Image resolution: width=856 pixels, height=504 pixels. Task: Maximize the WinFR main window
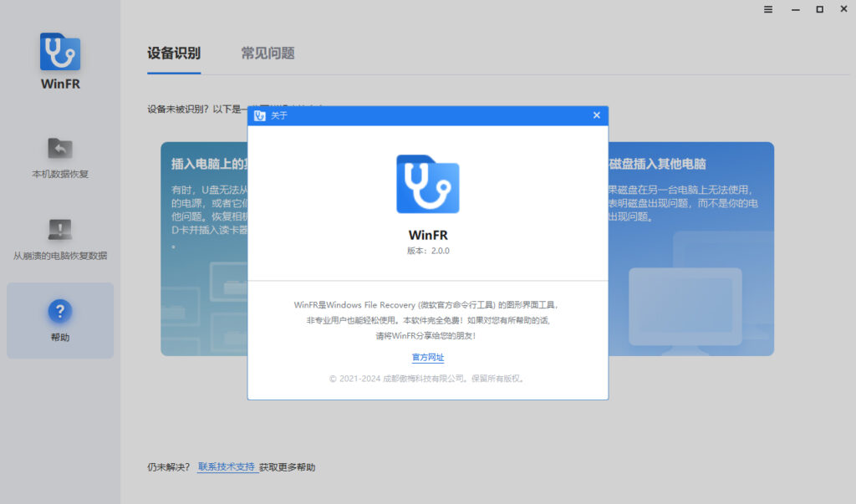pos(819,9)
